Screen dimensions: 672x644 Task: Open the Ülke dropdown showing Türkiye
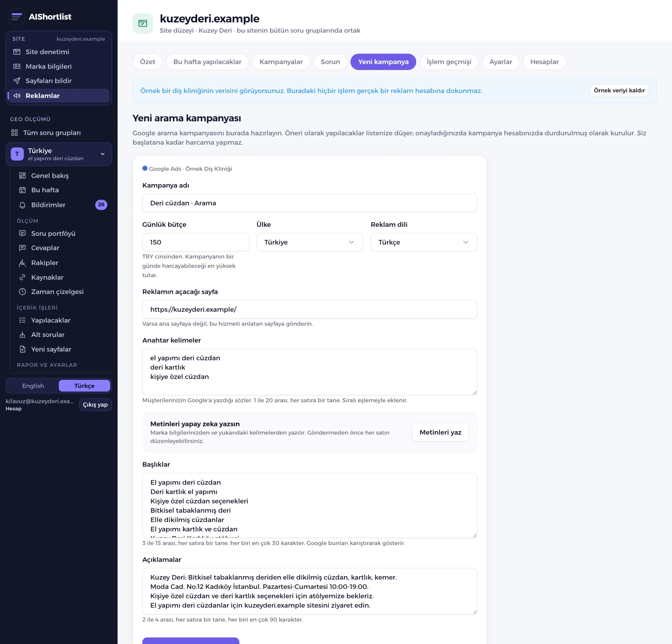pyautogui.click(x=310, y=242)
